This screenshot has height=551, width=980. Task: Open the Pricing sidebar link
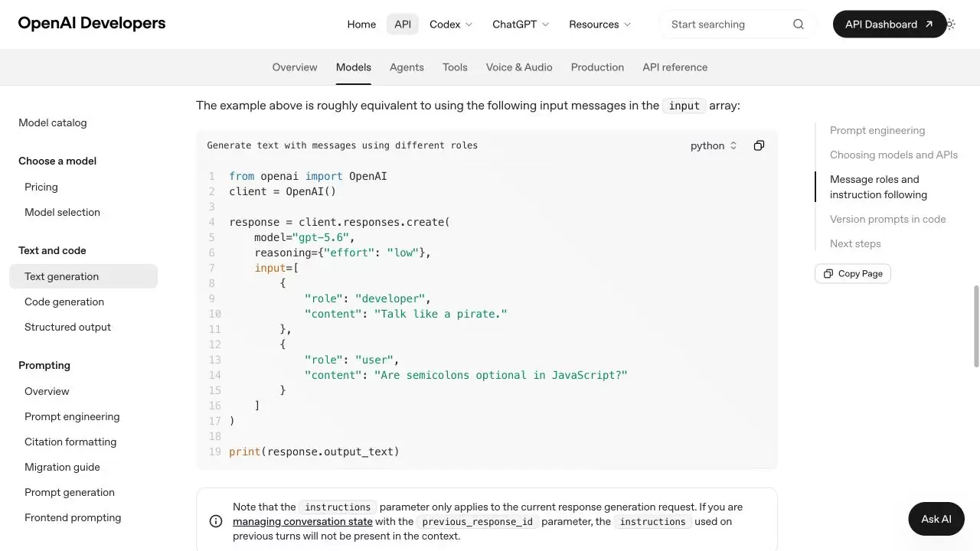(41, 187)
